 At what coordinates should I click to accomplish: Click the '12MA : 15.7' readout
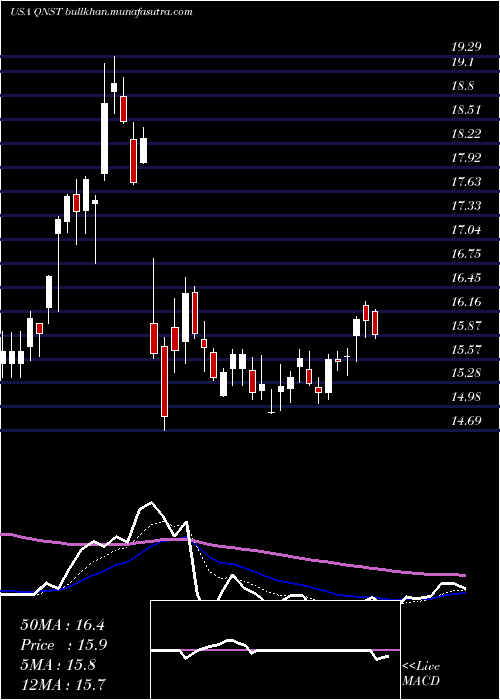pos(62,684)
